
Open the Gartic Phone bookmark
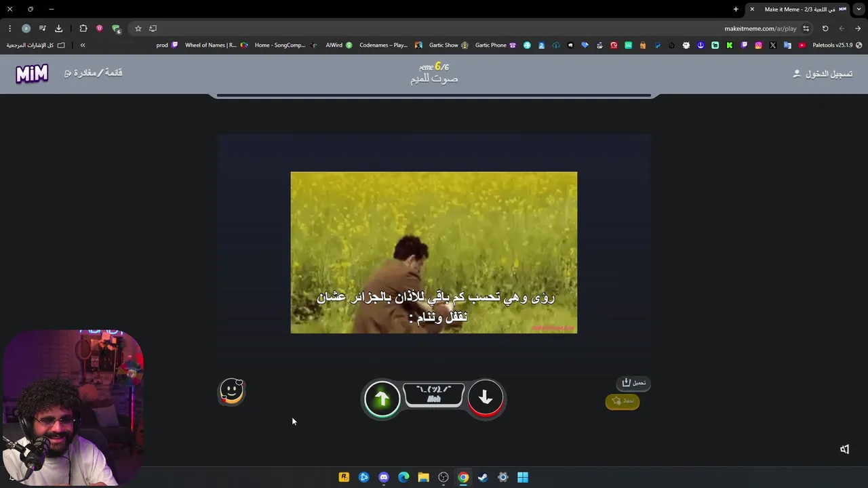coord(496,45)
